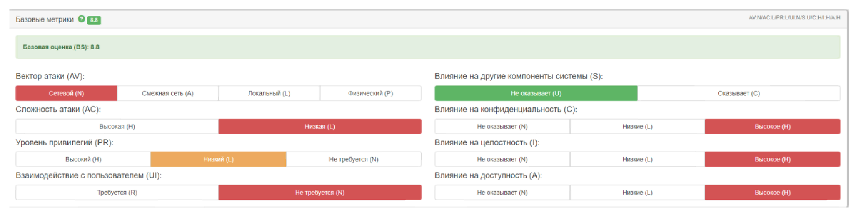
Task: Set confidentiality impact to Низкие (L)
Action: click(637, 127)
